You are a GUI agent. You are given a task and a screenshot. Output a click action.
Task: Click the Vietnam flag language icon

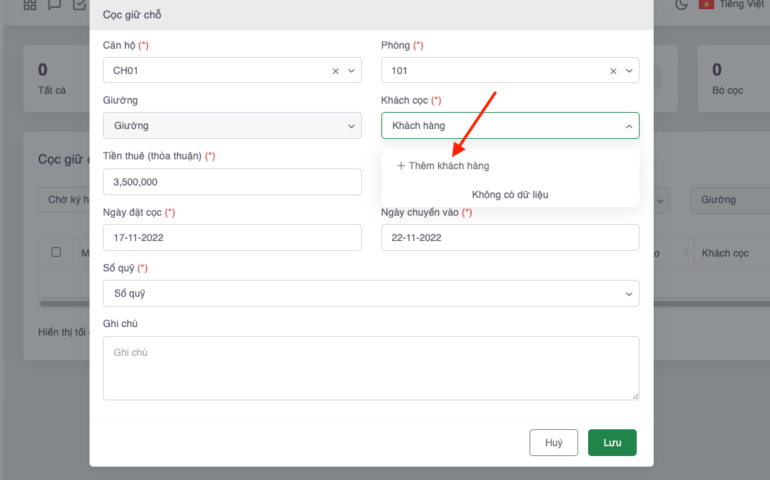(707, 5)
